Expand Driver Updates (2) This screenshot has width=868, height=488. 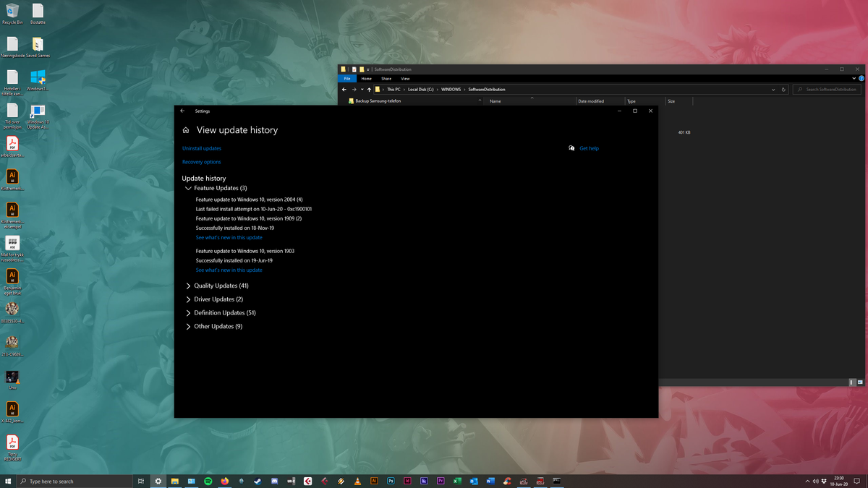[214, 299]
